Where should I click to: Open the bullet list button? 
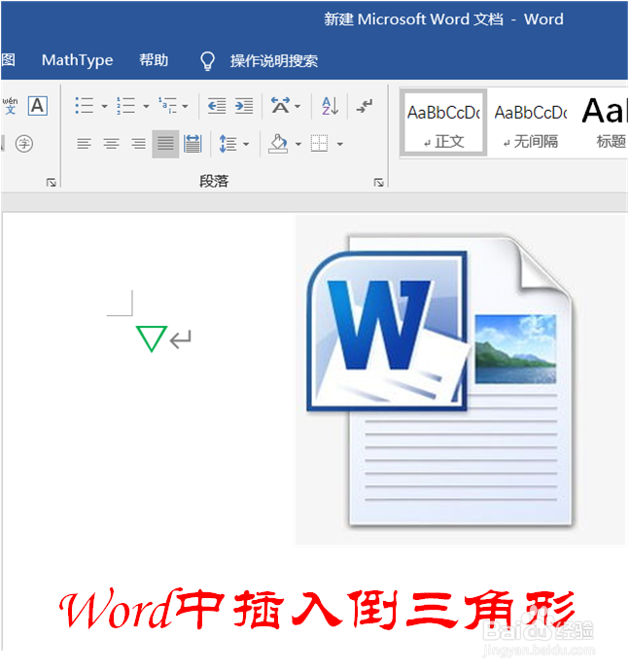tap(85, 105)
